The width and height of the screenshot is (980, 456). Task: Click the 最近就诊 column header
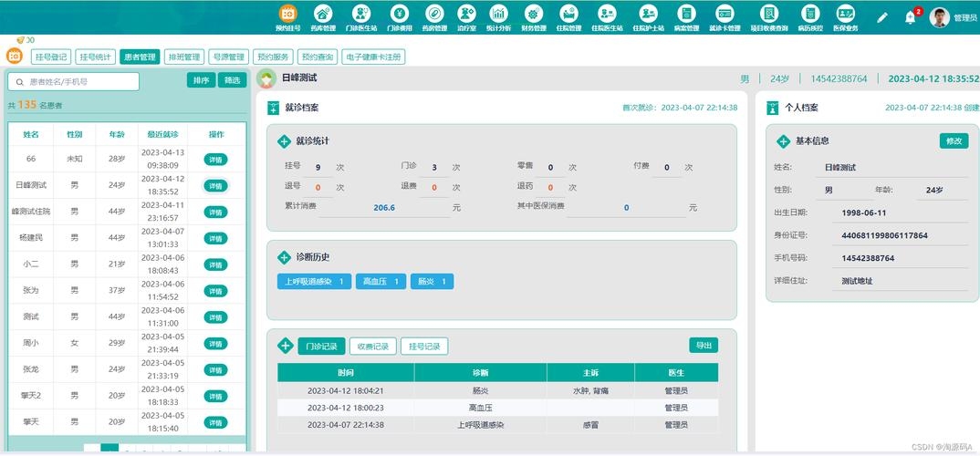pos(162,134)
